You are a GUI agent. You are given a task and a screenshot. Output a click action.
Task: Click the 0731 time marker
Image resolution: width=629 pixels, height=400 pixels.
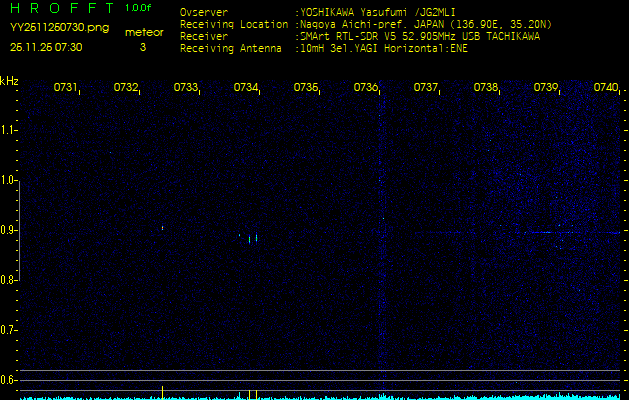[x=65, y=87]
